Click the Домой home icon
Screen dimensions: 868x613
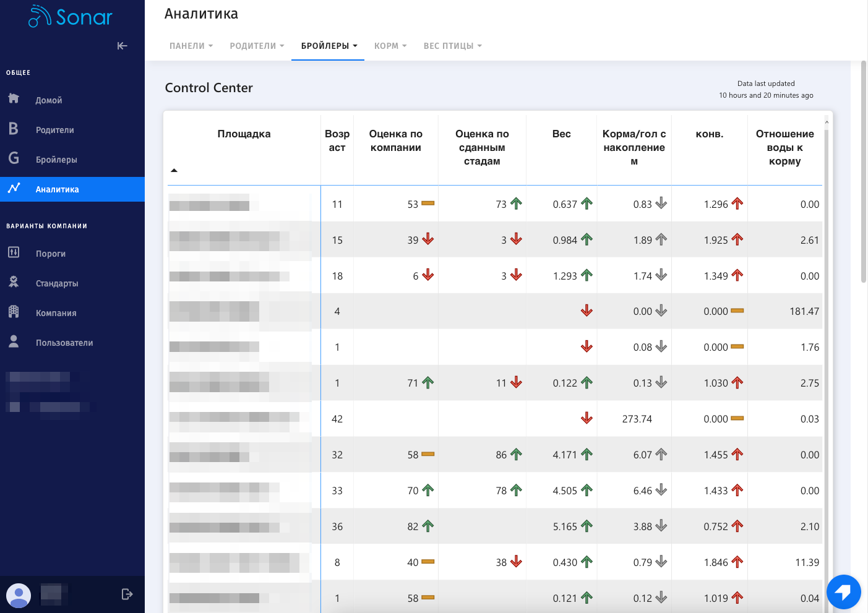[14, 98]
